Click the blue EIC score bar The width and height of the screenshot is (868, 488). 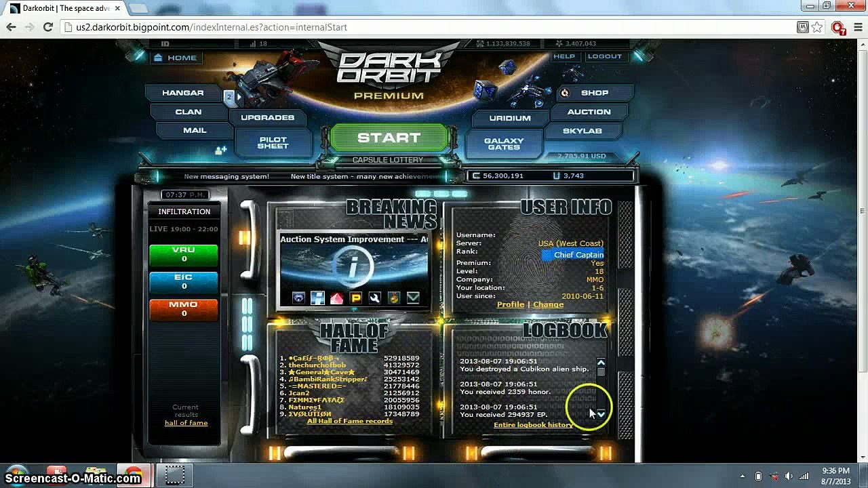pyautogui.click(x=184, y=281)
